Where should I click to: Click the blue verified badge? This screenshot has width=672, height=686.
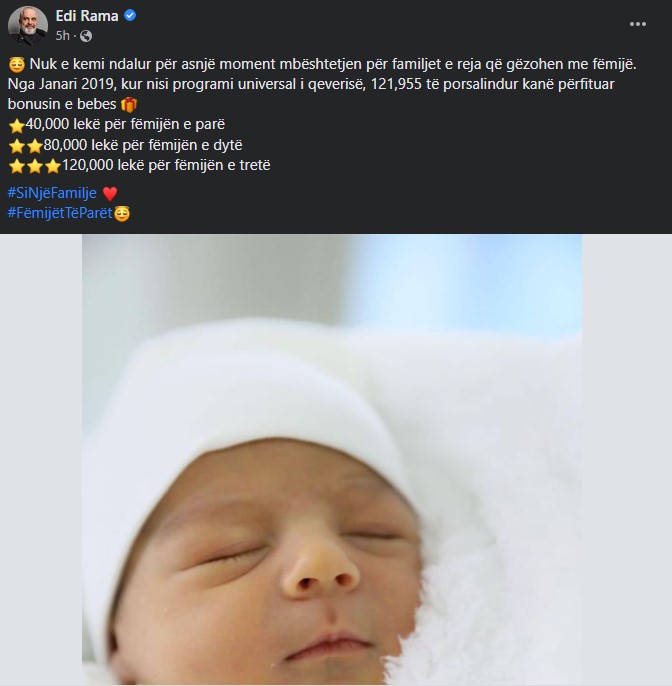coord(130,16)
